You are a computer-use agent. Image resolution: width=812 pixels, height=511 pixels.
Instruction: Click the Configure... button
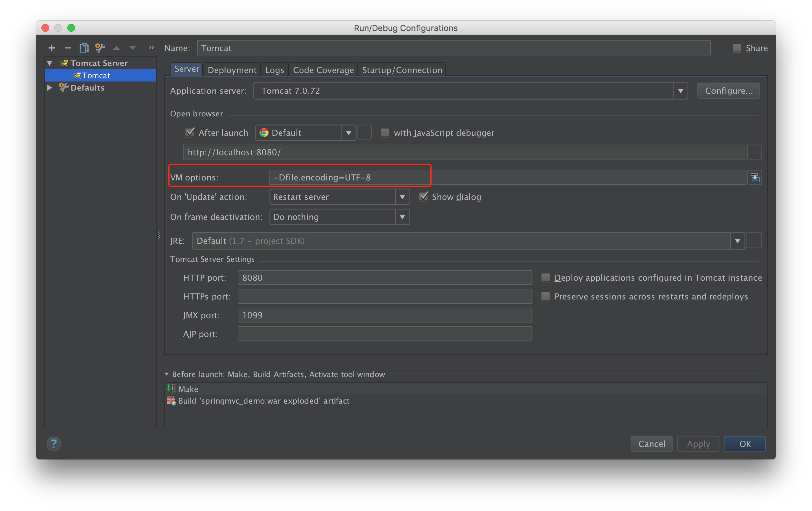(728, 91)
